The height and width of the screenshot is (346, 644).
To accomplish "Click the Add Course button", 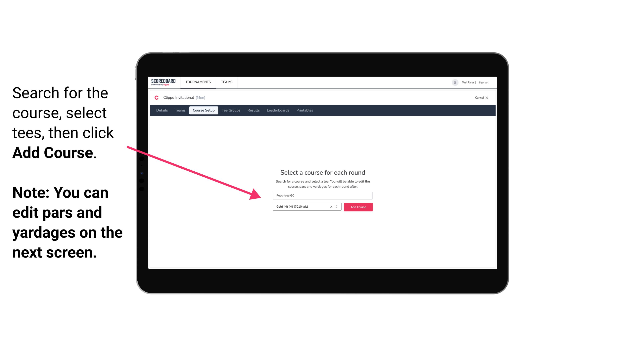I will coord(358,207).
